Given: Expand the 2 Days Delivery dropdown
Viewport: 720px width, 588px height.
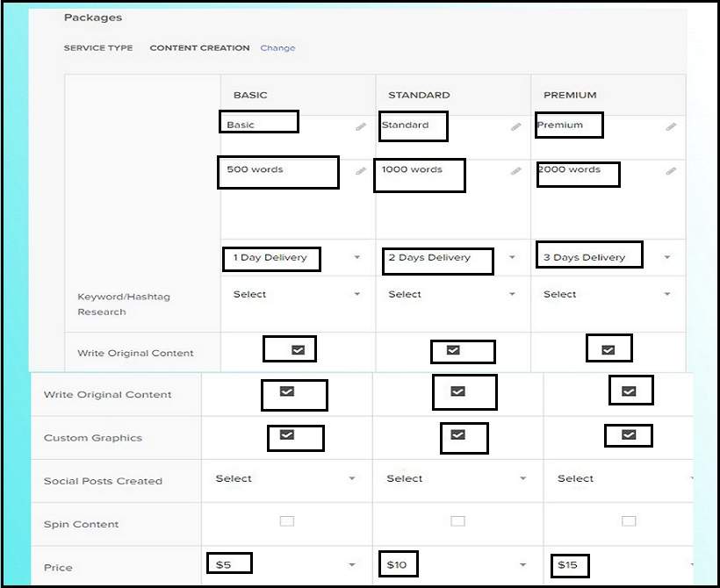Looking at the screenshot, I should pos(513,258).
